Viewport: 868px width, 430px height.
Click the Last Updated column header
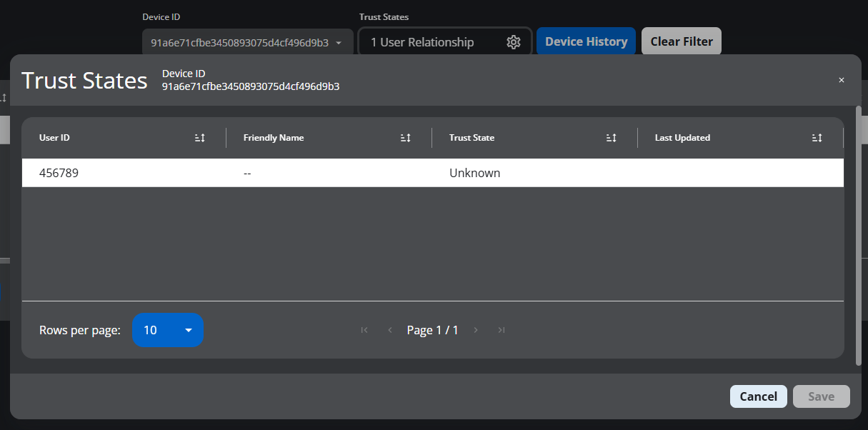pyautogui.click(x=682, y=138)
